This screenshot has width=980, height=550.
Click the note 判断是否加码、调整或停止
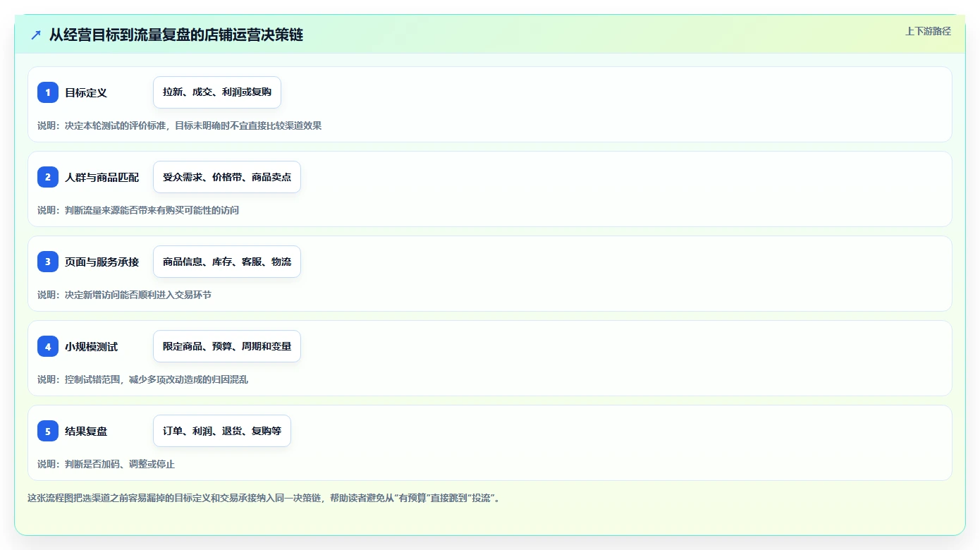coord(120,464)
